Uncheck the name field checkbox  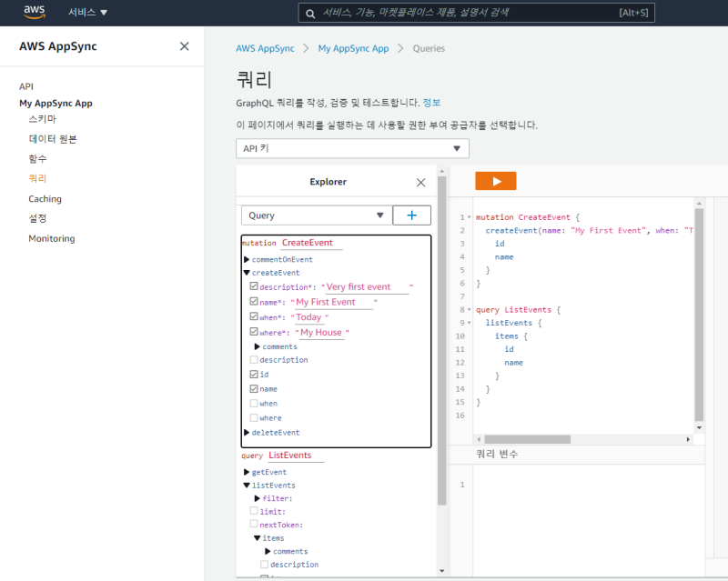(254, 388)
